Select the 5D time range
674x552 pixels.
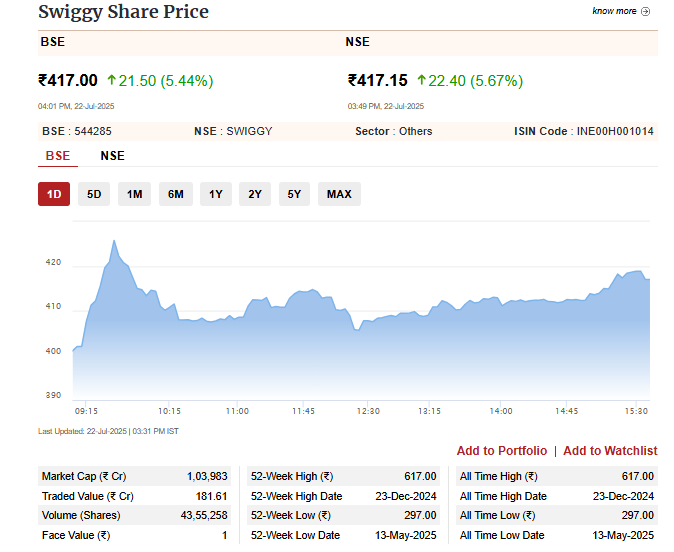[x=94, y=194]
